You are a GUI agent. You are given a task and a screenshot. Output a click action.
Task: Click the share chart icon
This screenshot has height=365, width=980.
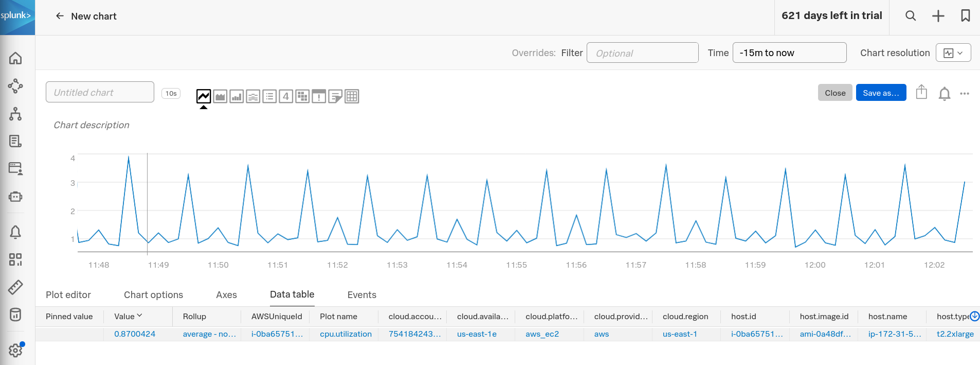tap(921, 92)
